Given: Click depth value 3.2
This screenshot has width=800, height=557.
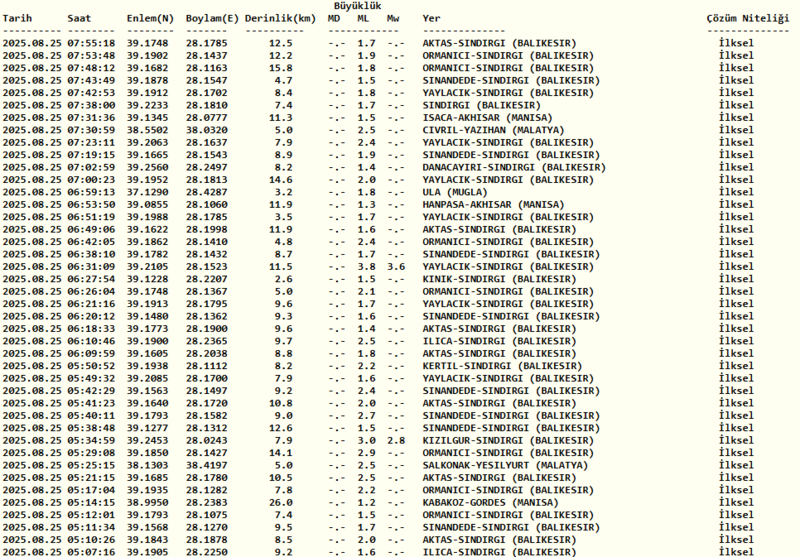Looking at the screenshot, I should pyautogui.click(x=284, y=192).
